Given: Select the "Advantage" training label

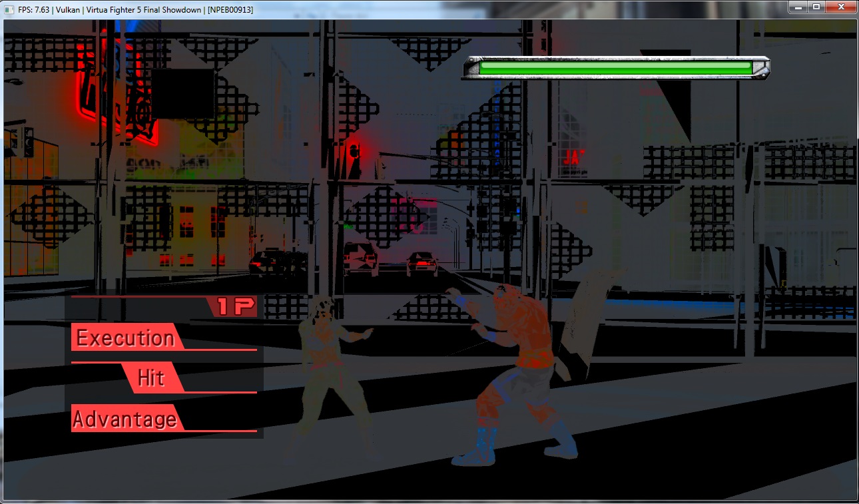Looking at the screenshot, I should tap(125, 419).
